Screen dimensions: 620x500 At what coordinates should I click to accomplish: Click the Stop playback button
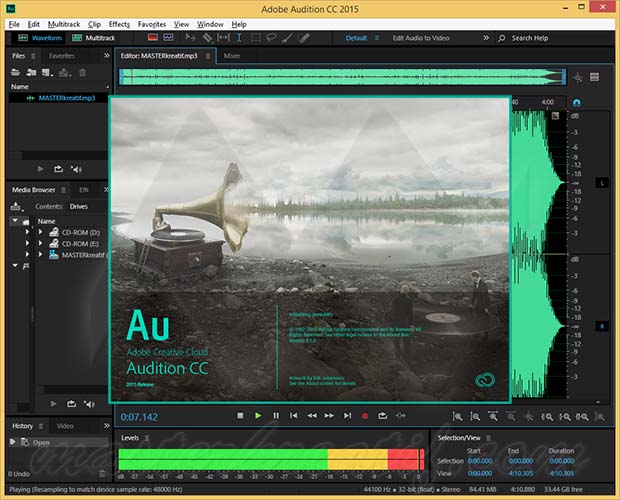tap(240, 415)
